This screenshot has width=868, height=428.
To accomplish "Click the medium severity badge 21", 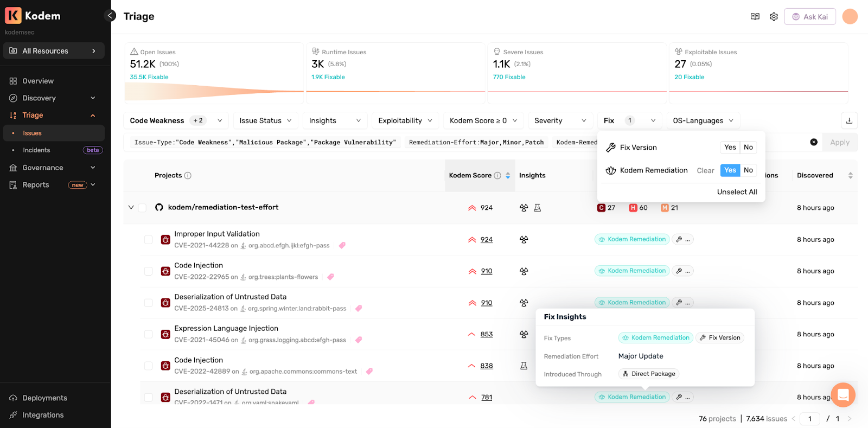I will pos(669,208).
